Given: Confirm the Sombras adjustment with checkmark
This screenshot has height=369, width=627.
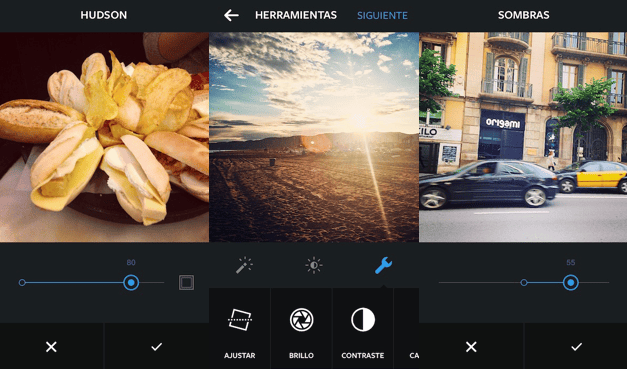Looking at the screenshot, I should click(x=576, y=347).
